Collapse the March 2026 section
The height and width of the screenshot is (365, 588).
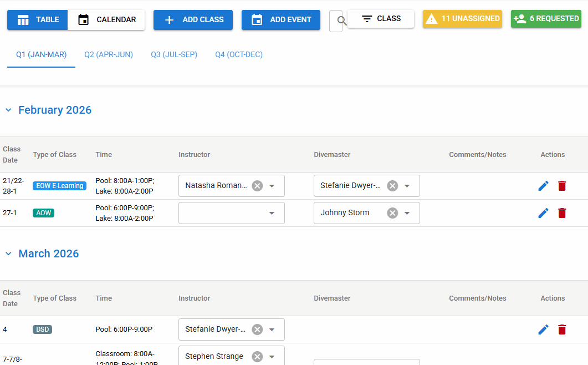click(x=9, y=254)
